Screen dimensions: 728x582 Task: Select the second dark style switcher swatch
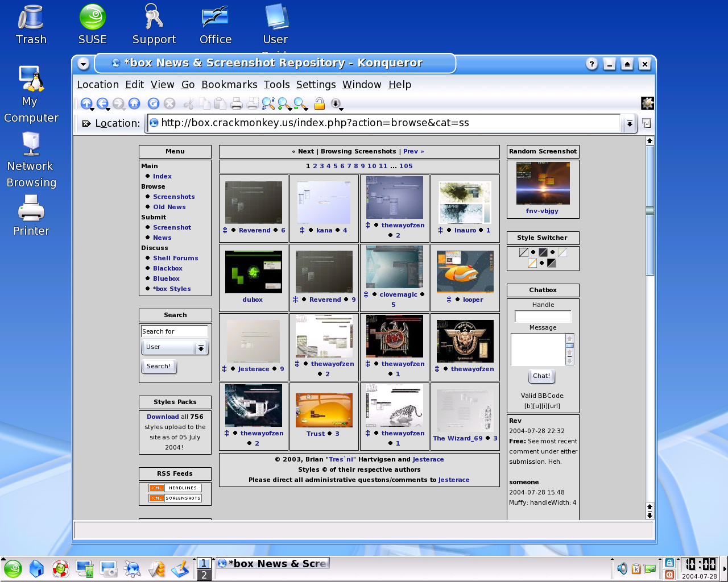(543, 252)
